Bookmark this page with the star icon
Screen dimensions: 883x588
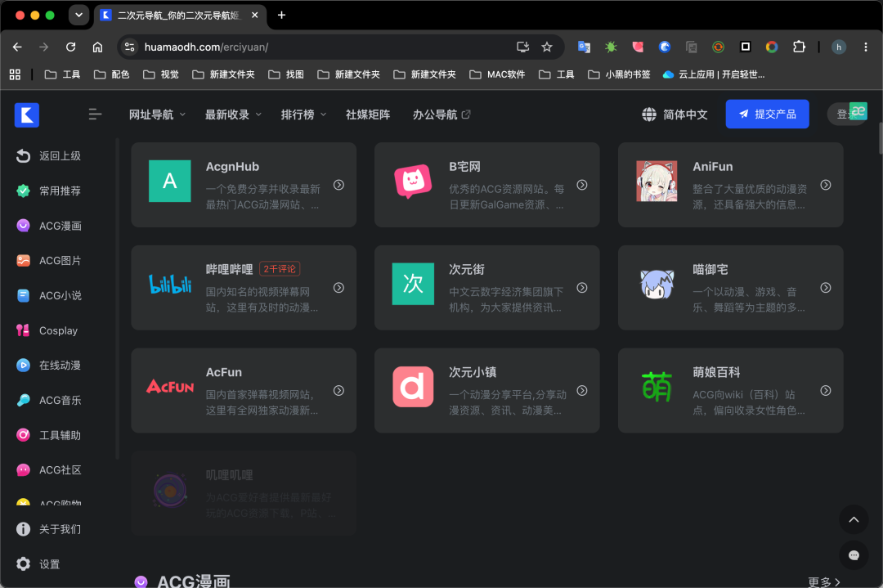tap(547, 47)
